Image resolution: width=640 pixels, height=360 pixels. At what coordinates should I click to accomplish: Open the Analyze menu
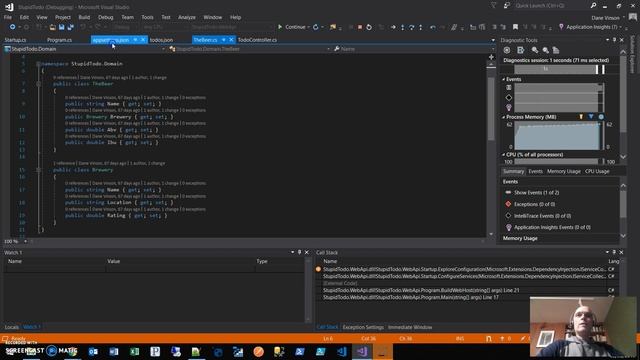[187, 17]
